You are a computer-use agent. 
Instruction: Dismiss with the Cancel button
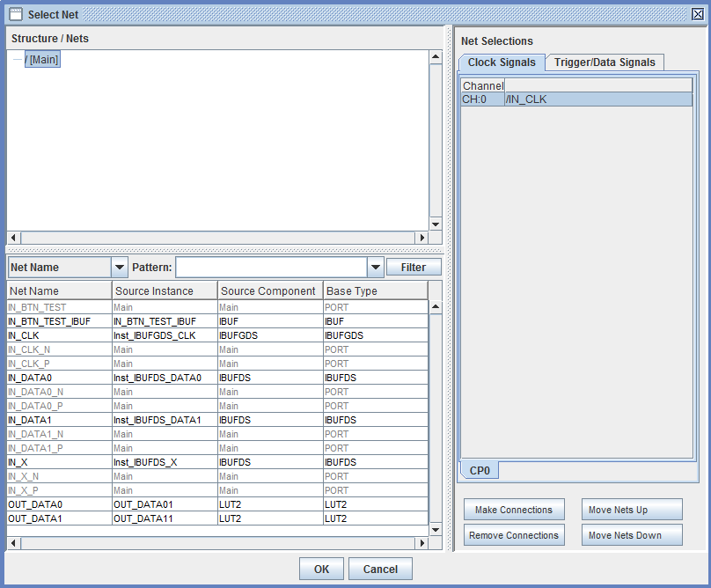coord(380,569)
